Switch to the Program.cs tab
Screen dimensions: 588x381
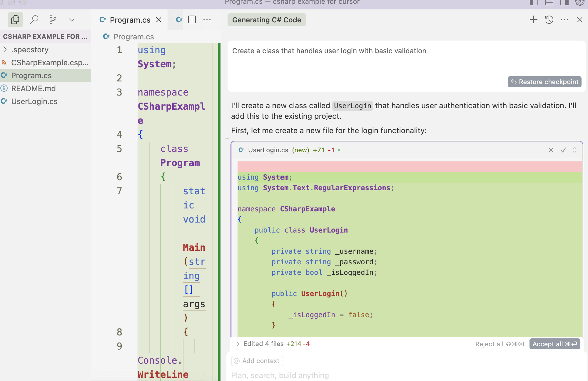pos(129,20)
